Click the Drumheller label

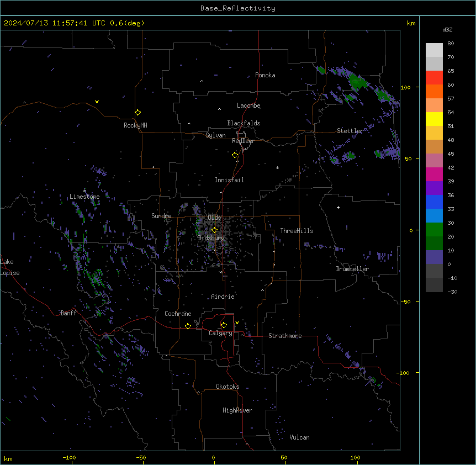[352, 269]
